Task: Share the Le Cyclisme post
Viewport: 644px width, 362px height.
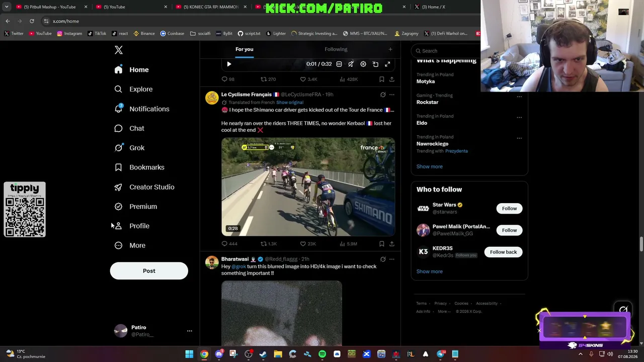Action: (x=392, y=244)
